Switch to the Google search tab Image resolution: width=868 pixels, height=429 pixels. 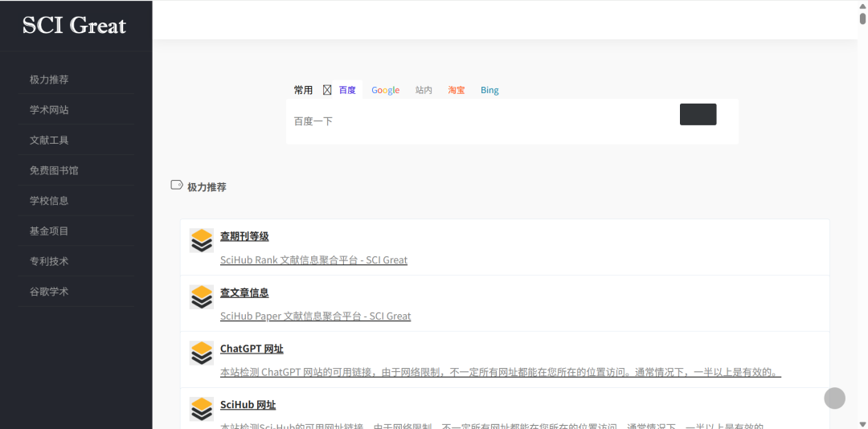(x=385, y=90)
